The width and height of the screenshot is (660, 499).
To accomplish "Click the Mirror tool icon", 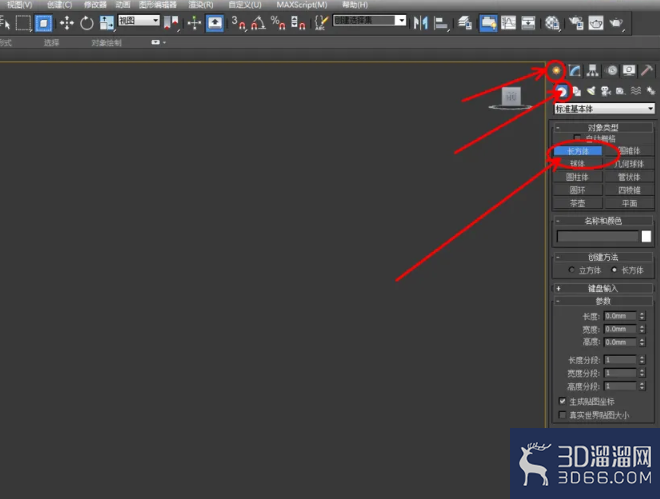I will tap(420, 23).
